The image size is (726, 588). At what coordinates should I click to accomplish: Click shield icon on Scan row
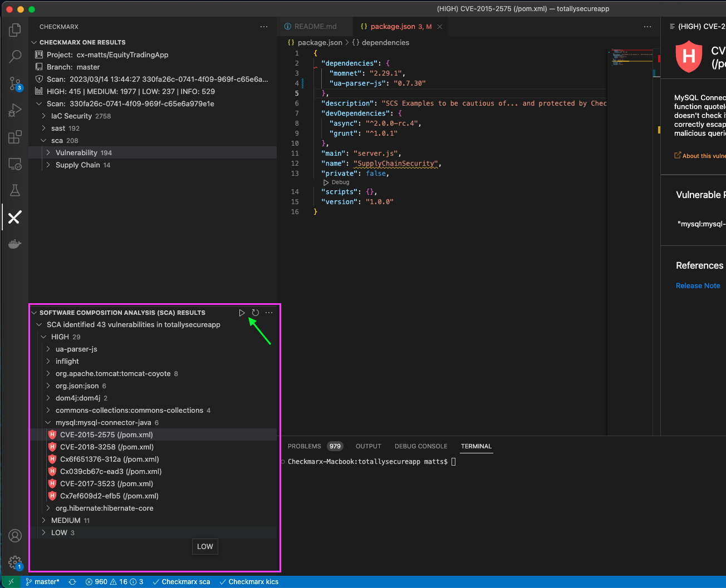[39, 79]
